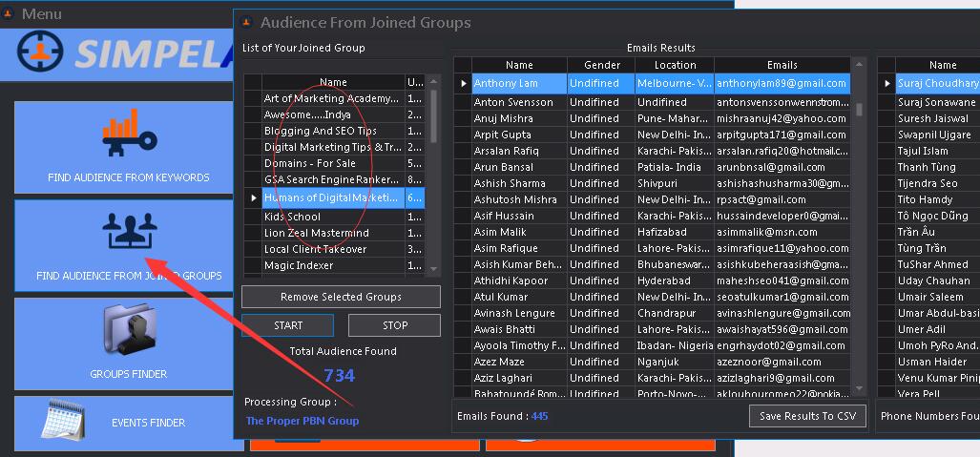Viewport: 980px width, 457px height.
Task: Select Suraj Choudhary in phone results
Action: point(937,83)
